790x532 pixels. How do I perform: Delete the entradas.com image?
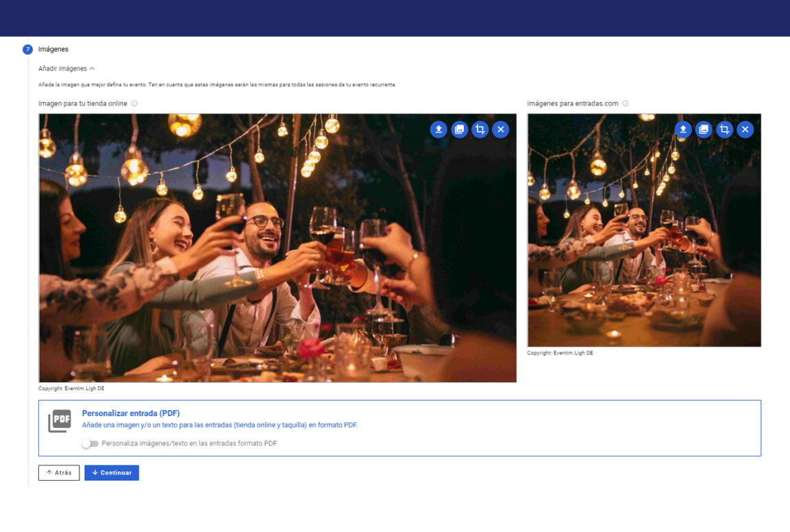coord(745,129)
